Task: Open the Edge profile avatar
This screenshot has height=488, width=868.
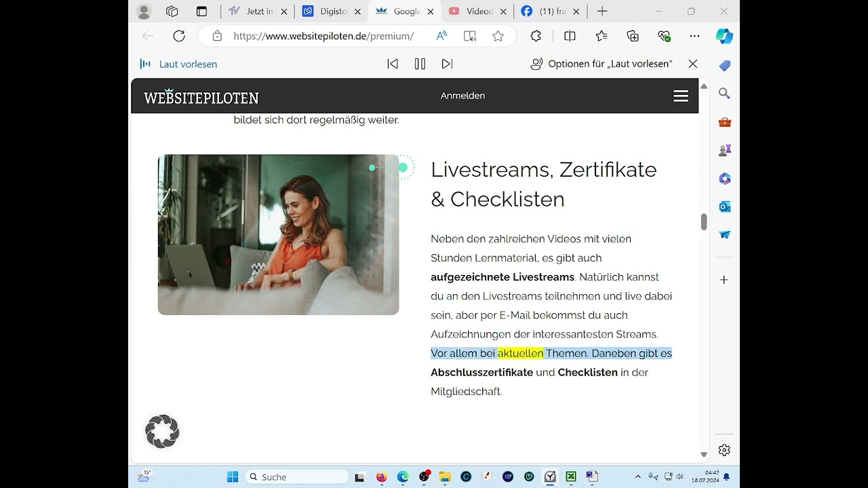Action: (x=144, y=12)
